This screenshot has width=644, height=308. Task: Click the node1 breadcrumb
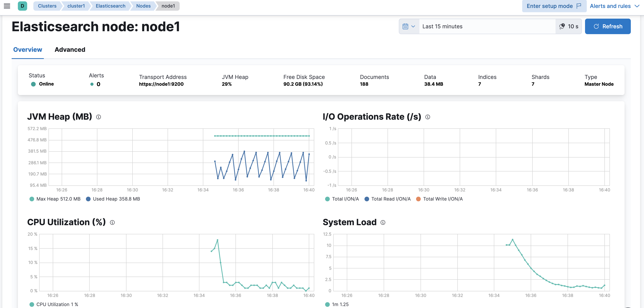[x=168, y=6]
